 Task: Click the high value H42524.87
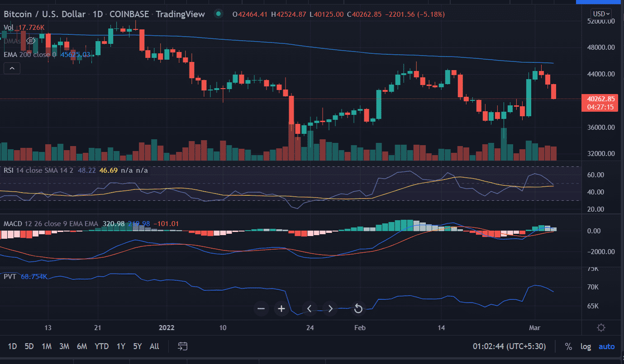coord(288,14)
